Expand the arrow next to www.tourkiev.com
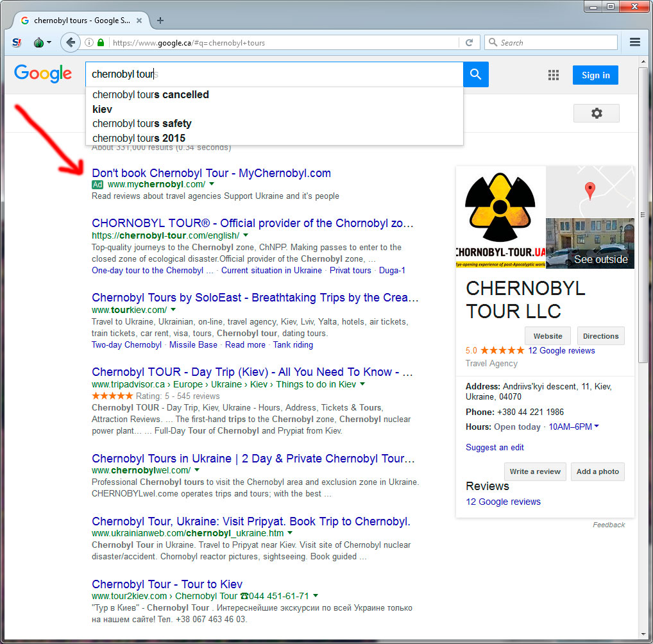This screenshot has height=644, width=653. (173, 310)
